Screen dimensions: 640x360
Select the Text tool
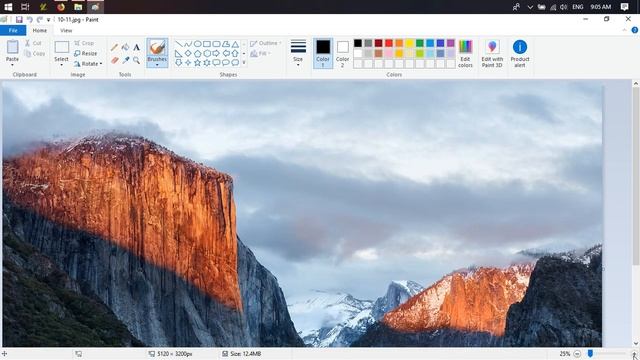(x=136, y=47)
